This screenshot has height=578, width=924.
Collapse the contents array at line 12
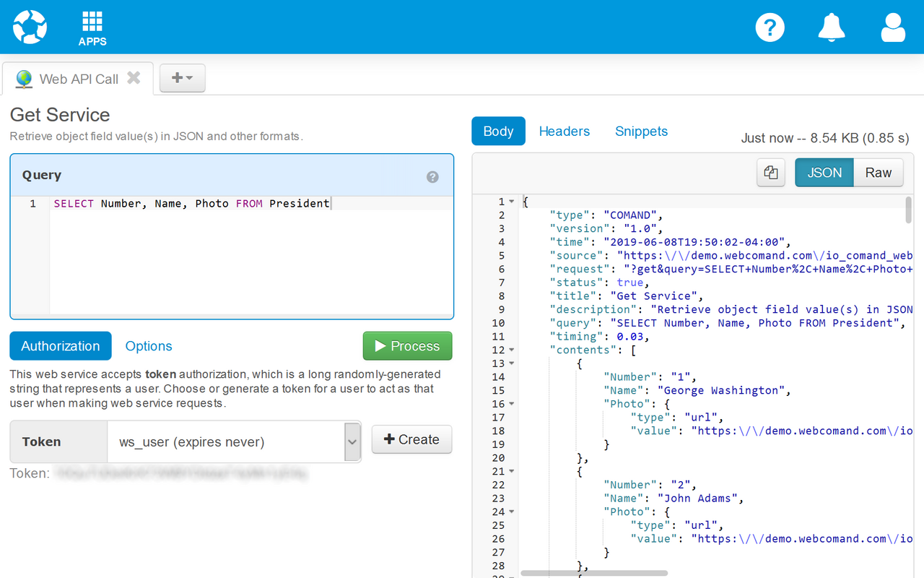[x=512, y=350]
